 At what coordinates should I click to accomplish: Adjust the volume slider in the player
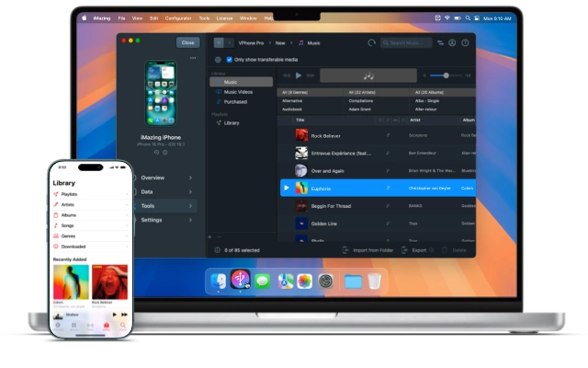pyautogui.click(x=446, y=75)
